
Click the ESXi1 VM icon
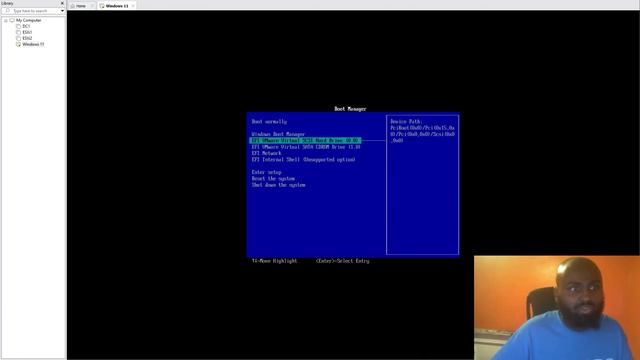pyautogui.click(x=18, y=32)
